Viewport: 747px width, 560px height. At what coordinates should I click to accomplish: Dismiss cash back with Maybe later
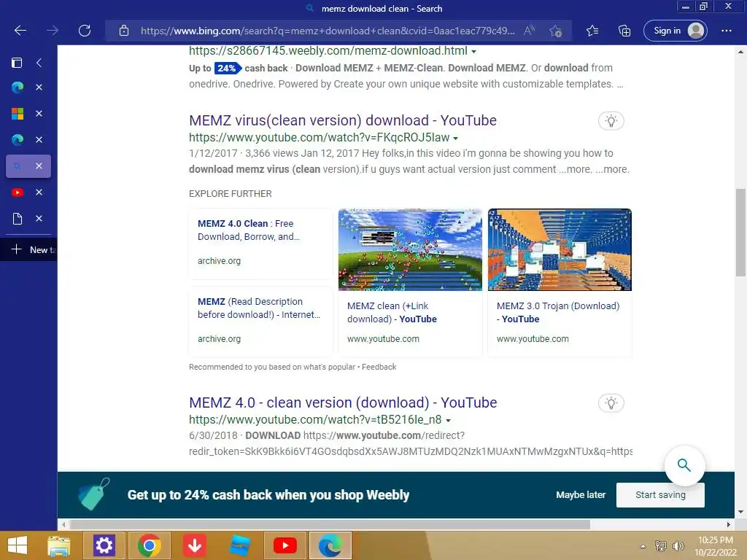click(x=580, y=495)
